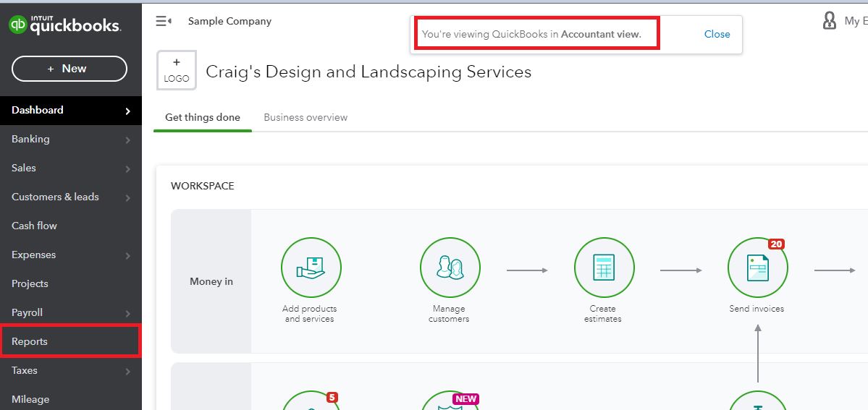Click the 20 badge on Send invoices

[x=777, y=244]
